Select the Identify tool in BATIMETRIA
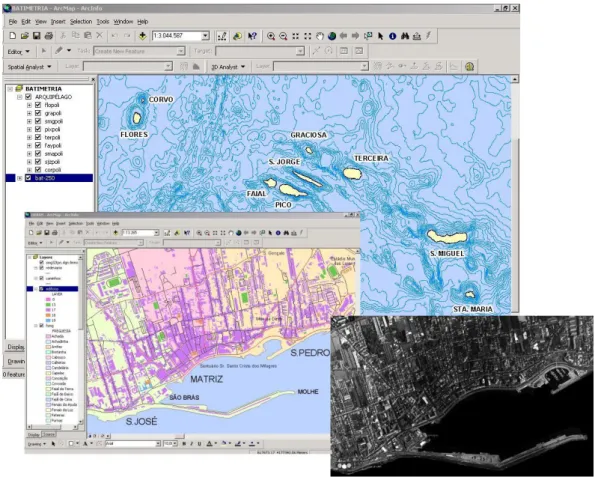595x477 pixels. (392, 36)
